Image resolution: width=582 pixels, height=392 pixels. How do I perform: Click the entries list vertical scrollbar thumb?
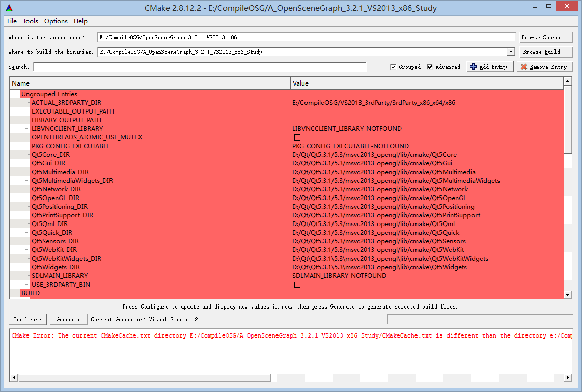567,119
